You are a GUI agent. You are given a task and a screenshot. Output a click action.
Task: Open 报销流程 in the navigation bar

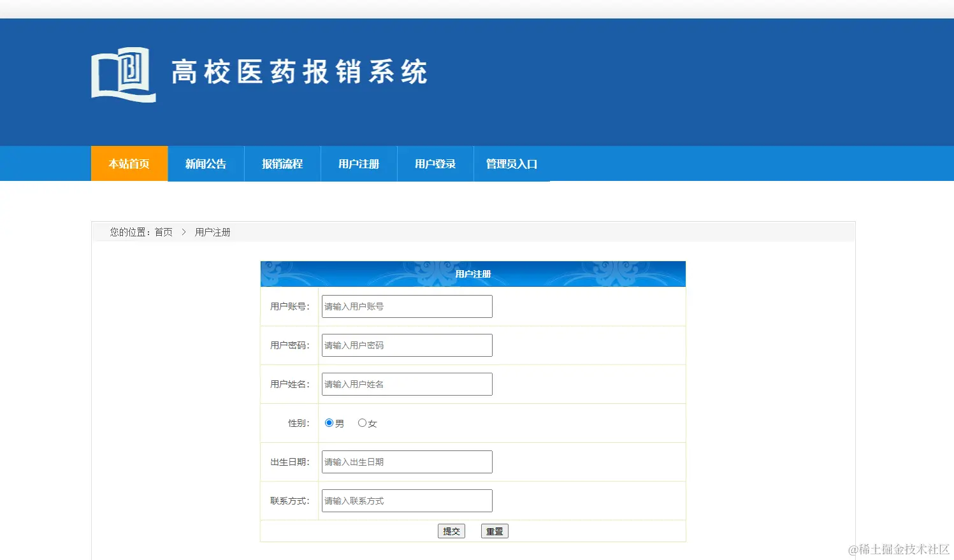(282, 164)
